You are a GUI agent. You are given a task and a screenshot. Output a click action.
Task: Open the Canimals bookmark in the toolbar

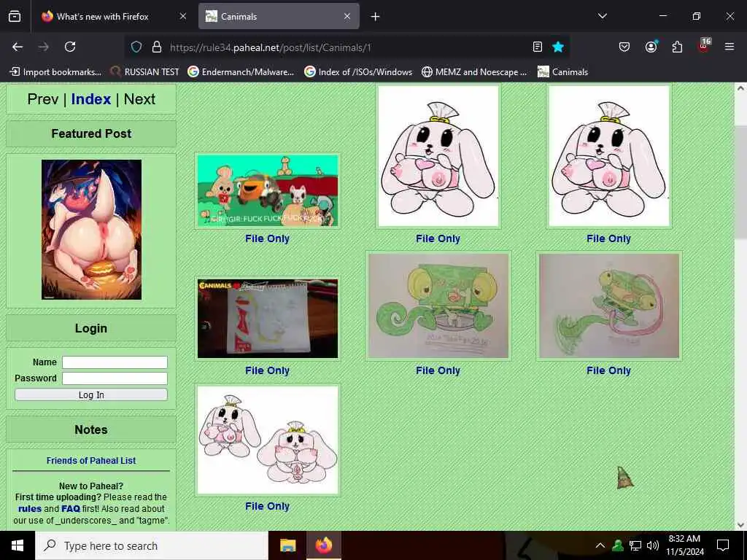(562, 72)
